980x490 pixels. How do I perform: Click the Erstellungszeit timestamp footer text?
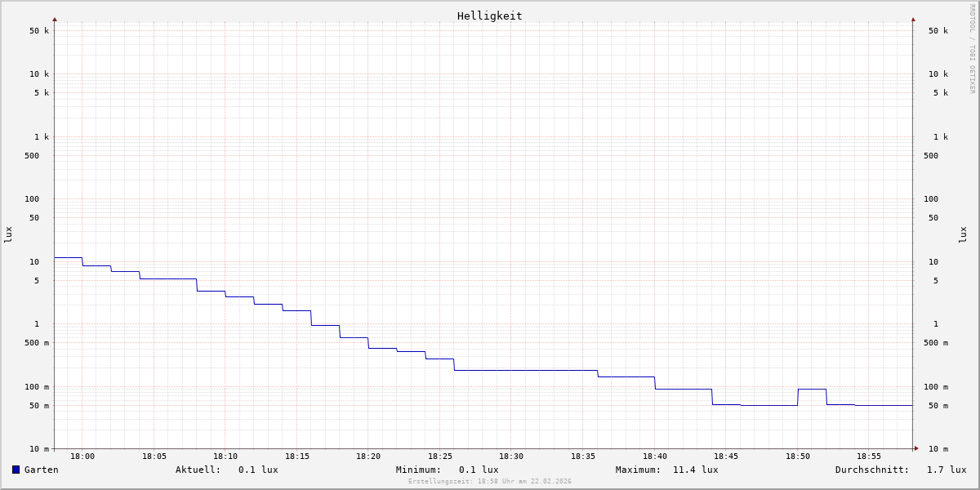[x=490, y=482]
